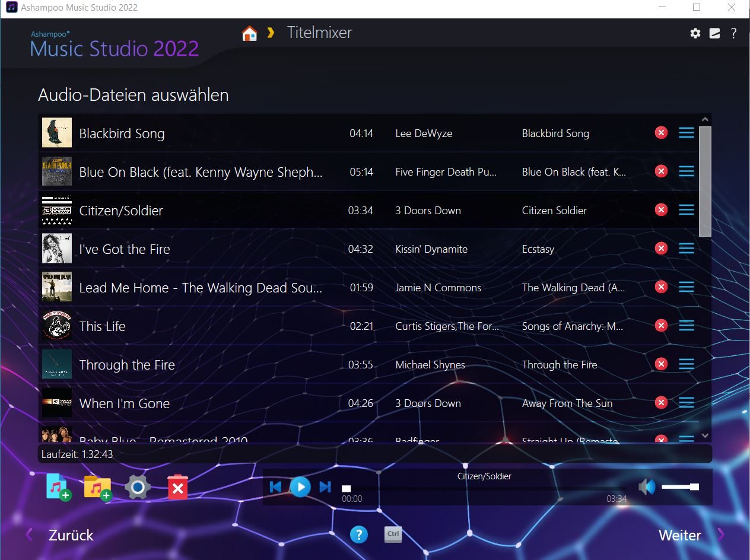Continue with Weiter

coord(680,535)
